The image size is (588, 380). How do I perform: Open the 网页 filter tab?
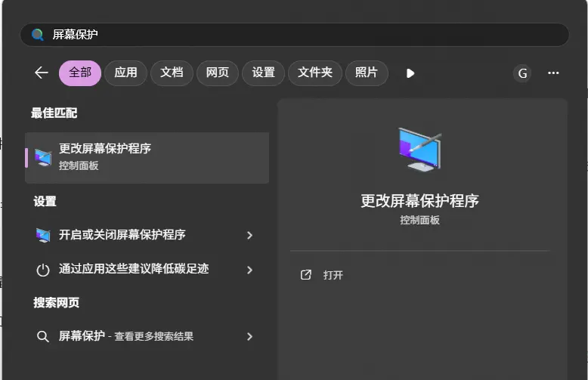coord(218,73)
